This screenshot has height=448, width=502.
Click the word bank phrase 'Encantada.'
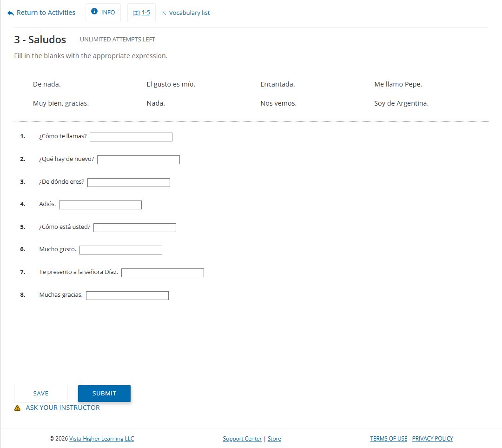coord(277,84)
